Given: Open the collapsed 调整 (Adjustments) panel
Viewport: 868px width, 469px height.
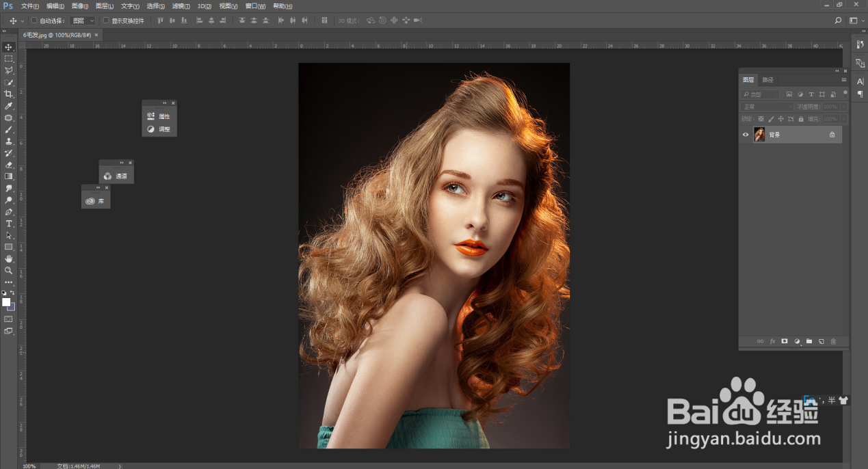Looking at the screenshot, I should tap(159, 129).
